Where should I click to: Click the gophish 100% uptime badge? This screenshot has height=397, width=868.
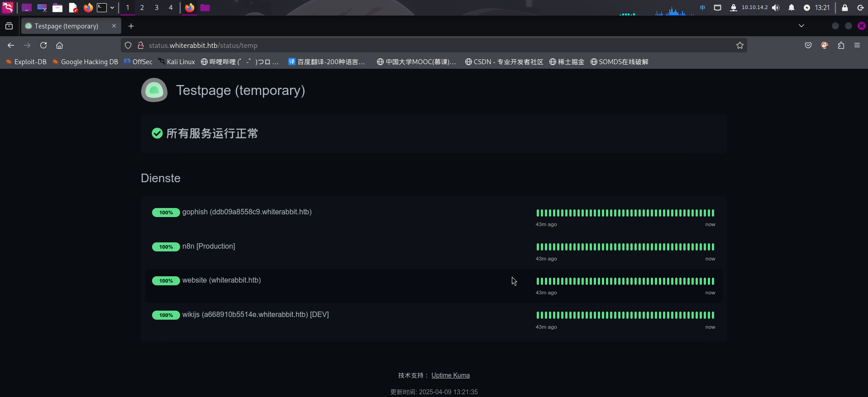pyautogui.click(x=166, y=213)
